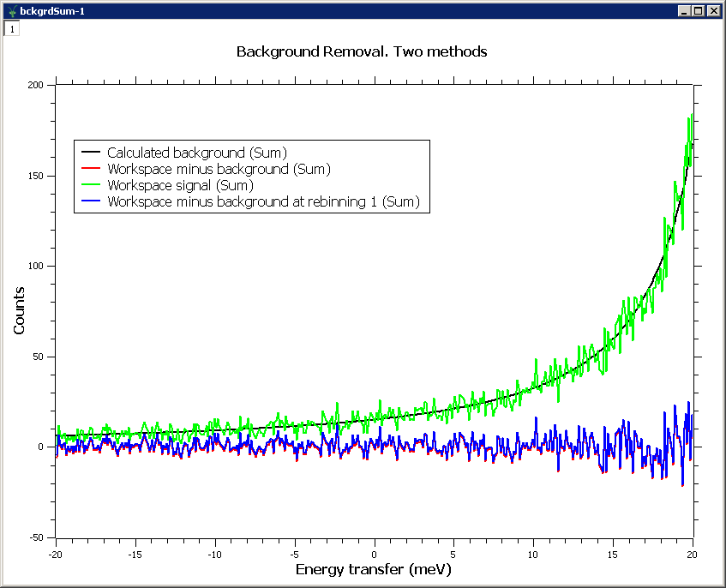
Task: Click the 0 tick label on the X axis
Action: [375, 554]
